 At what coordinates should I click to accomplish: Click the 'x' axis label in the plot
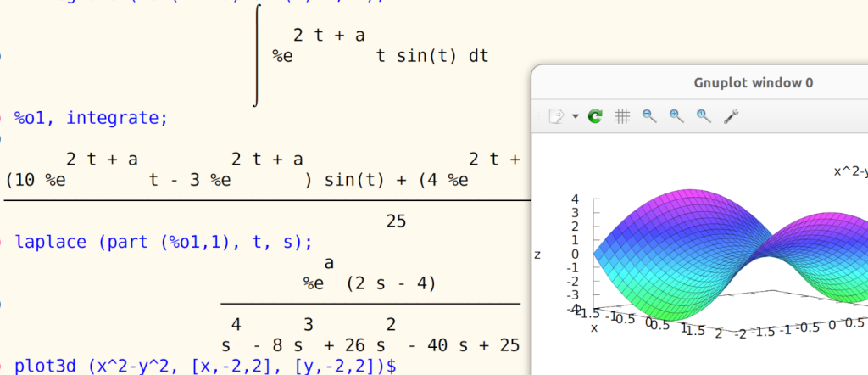pyautogui.click(x=594, y=328)
